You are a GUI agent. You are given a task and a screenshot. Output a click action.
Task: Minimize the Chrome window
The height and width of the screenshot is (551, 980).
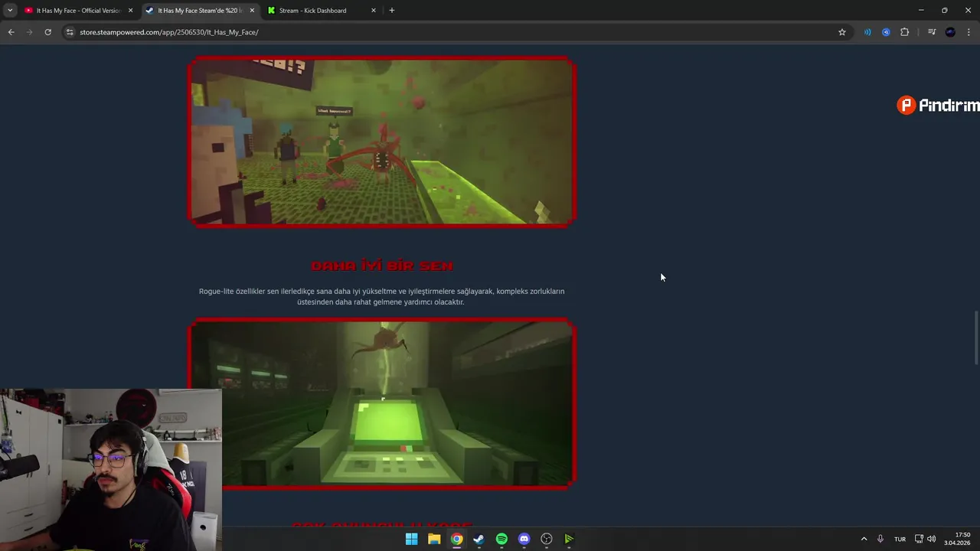tap(921, 10)
